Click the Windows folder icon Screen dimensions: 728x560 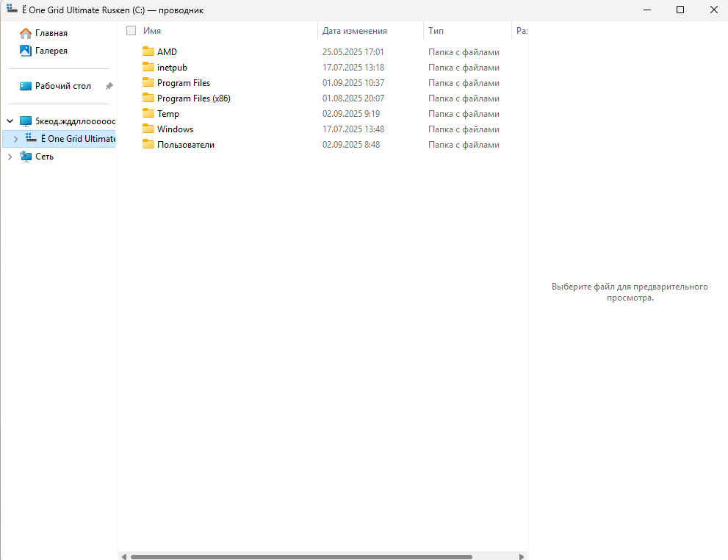point(148,129)
